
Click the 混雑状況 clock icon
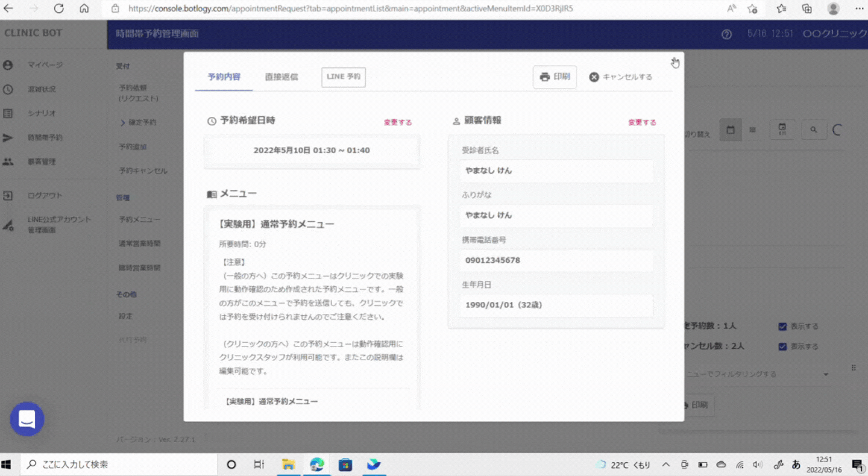pyautogui.click(x=8, y=89)
